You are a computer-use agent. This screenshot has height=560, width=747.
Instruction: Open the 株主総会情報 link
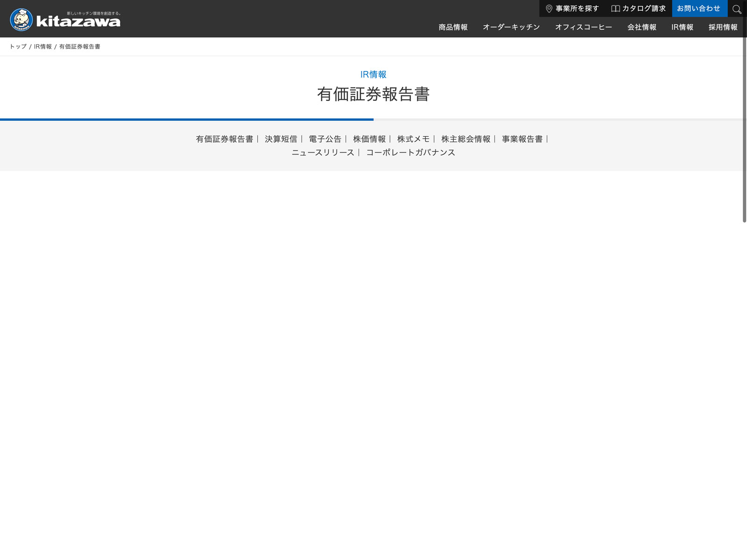coord(465,139)
